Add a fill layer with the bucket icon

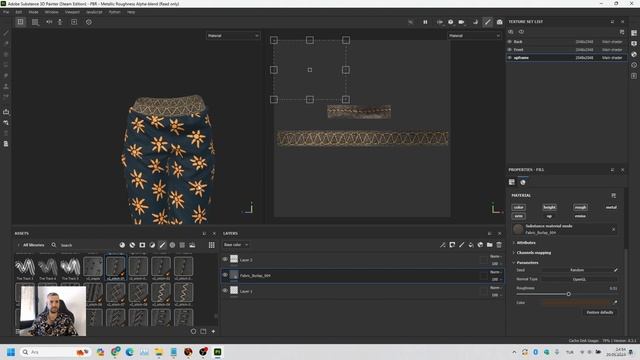(x=471, y=245)
